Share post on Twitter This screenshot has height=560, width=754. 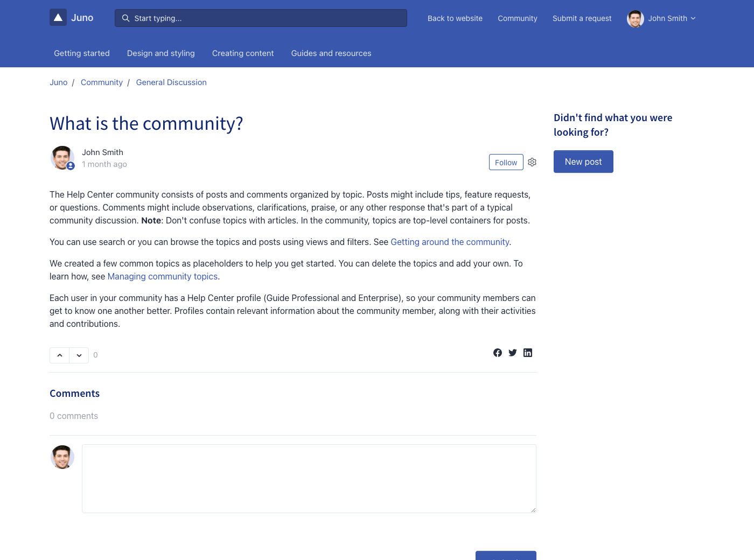pos(513,353)
